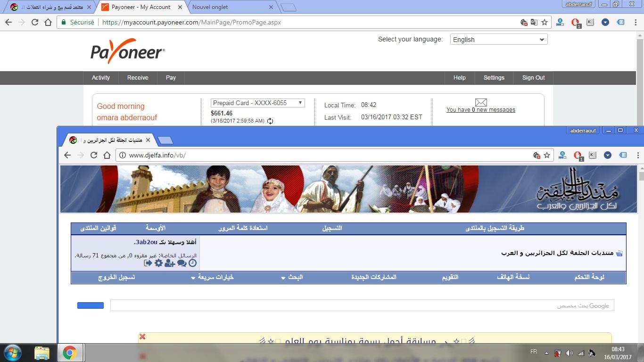Screen dimensions: 644x362
Task: Click the red Opera-style extension in Payoneer window
Action: click(575, 23)
